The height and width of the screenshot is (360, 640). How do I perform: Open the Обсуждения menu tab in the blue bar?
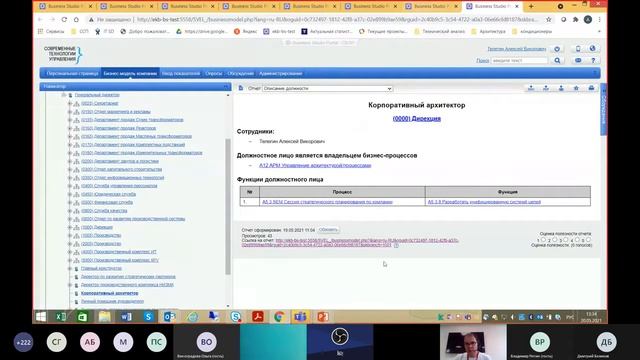coord(240,73)
